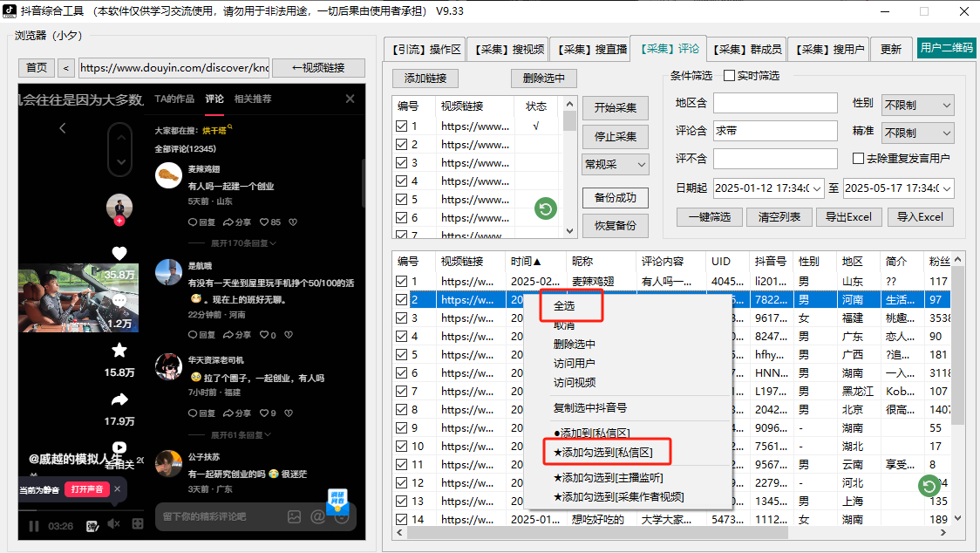Image resolution: width=980 pixels, height=553 pixels.
Task: Click the green refresh icon beside link list
Action: pos(546,208)
